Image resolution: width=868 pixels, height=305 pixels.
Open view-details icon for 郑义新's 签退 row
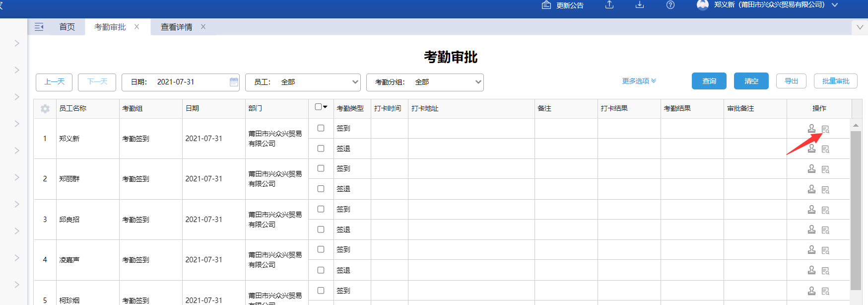pyautogui.click(x=825, y=149)
